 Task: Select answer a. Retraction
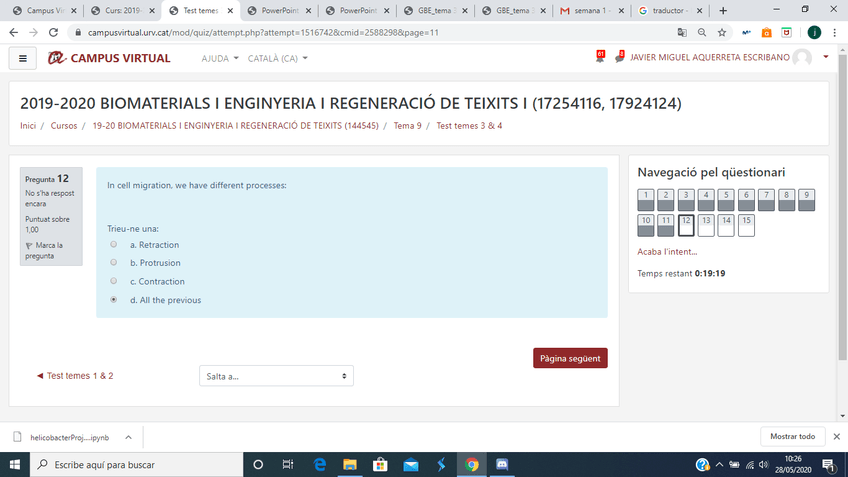point(114,245)
